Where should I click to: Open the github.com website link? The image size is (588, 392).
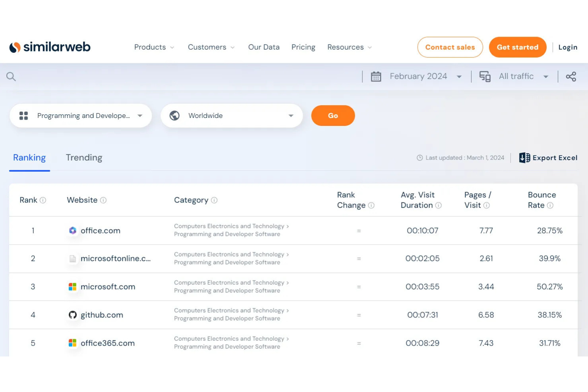[102, 315]
